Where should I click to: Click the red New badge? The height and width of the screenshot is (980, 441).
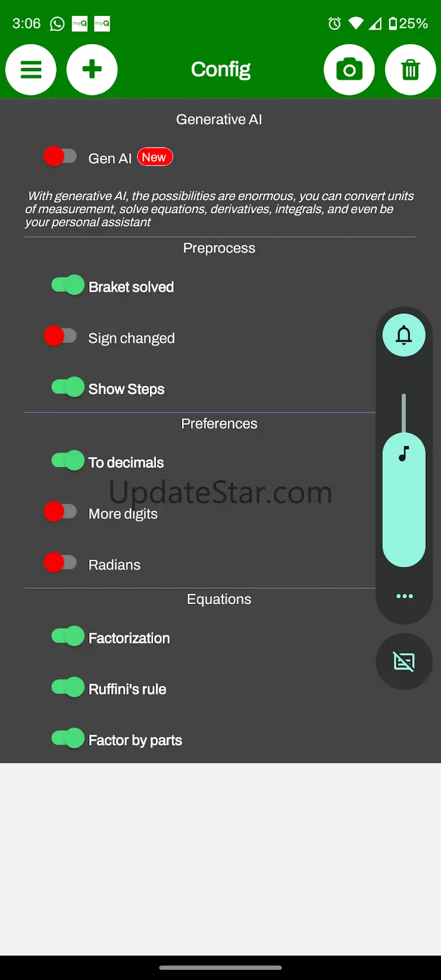tap(154, 157)
